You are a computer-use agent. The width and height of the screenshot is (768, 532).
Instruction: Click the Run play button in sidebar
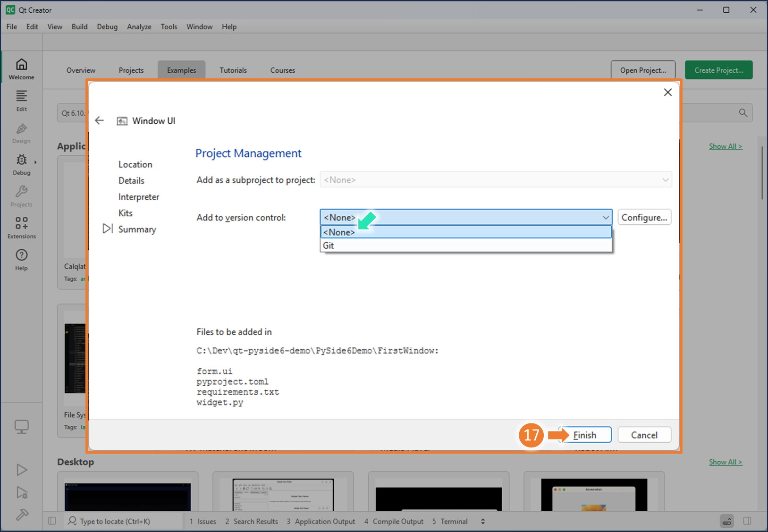[22, 470]
